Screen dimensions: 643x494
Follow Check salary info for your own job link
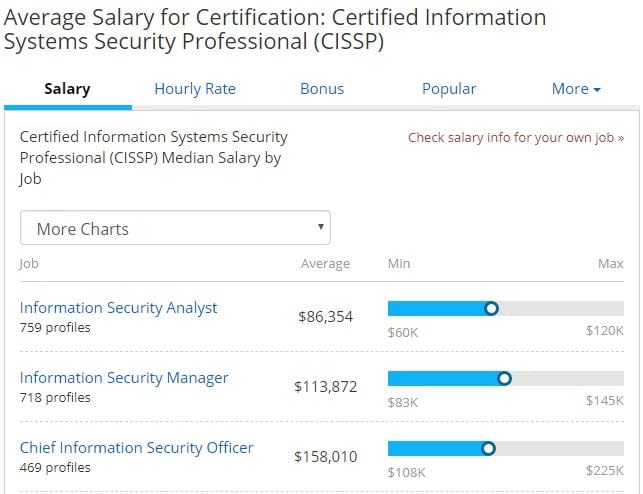tap(516, 138)
